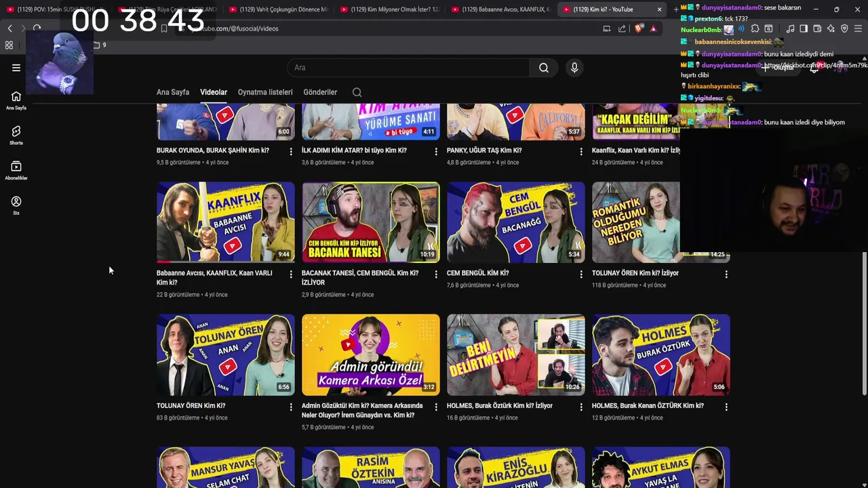Open title CEM BENGÜL KİM Kİ?

[x=478, y=273]
